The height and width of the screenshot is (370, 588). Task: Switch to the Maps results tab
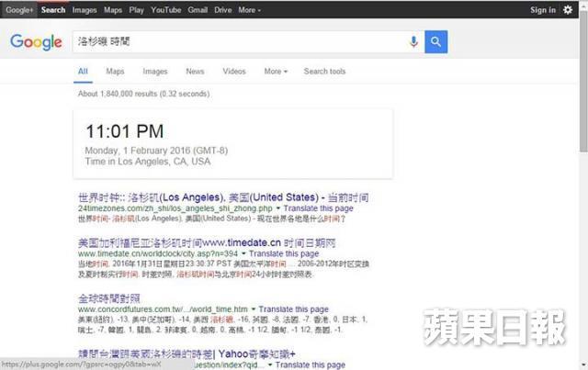click(x=115, y=72)
